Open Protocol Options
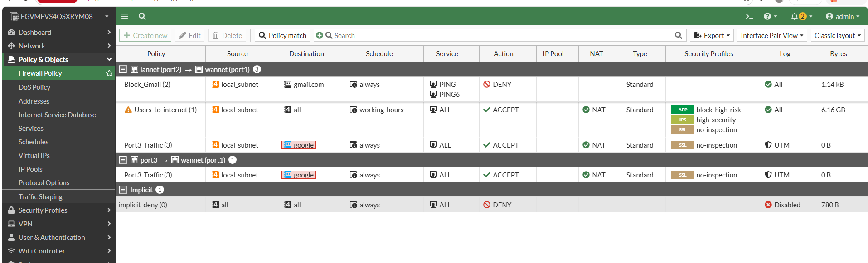 (x=44, y=182)
